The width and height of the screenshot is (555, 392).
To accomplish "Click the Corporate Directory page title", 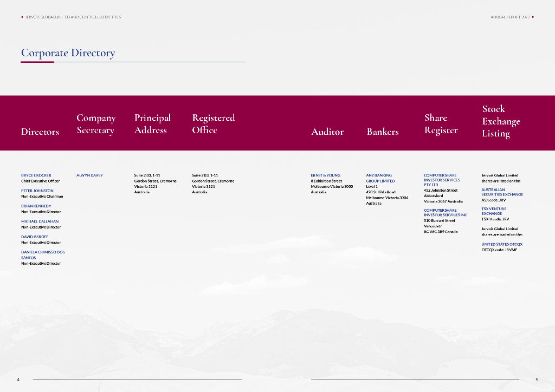I will pyautogui.click(x=68, y=53).
